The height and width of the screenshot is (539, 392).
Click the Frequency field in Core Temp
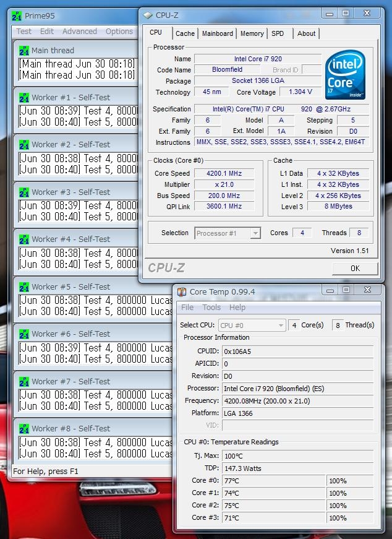[297, 401]
